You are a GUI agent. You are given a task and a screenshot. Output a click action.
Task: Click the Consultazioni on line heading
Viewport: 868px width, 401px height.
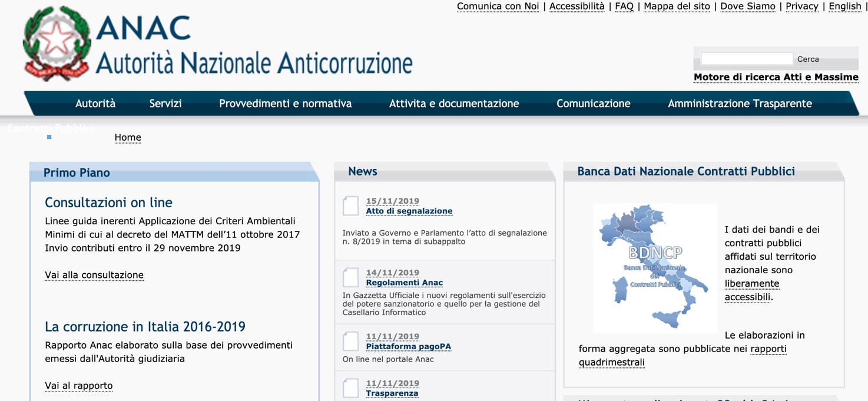109,203
